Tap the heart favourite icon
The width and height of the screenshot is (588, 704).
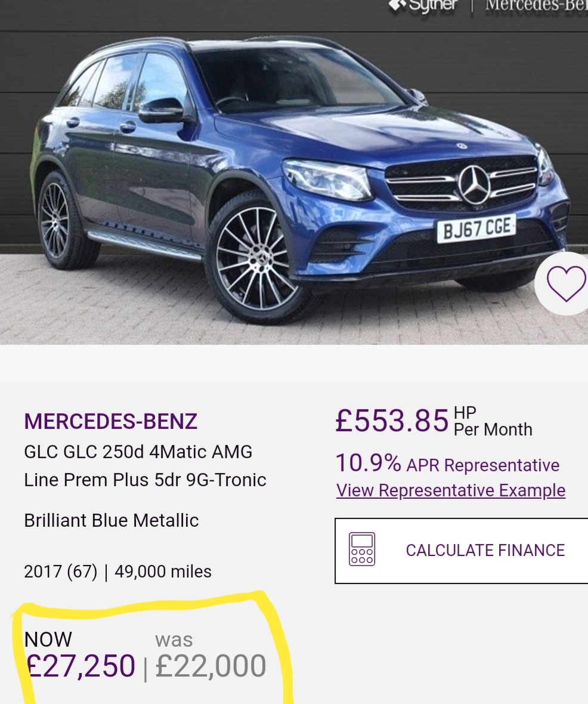565,284
